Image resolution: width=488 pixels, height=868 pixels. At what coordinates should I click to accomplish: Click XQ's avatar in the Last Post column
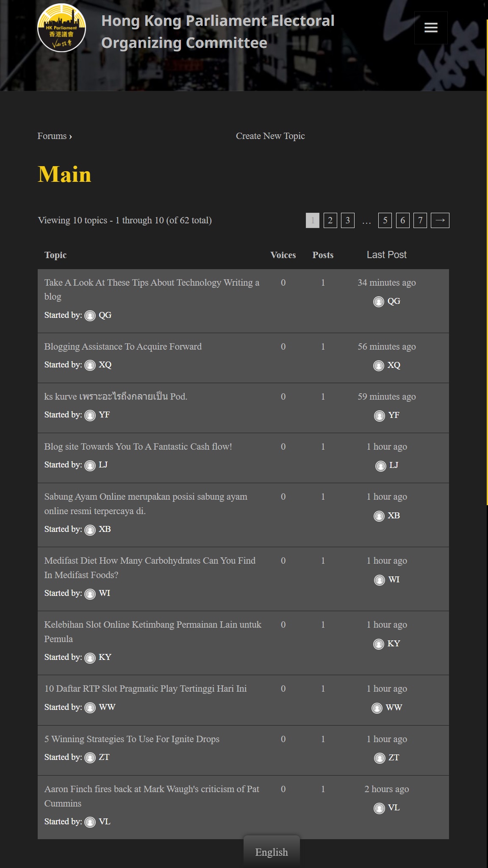coord(378,365)
